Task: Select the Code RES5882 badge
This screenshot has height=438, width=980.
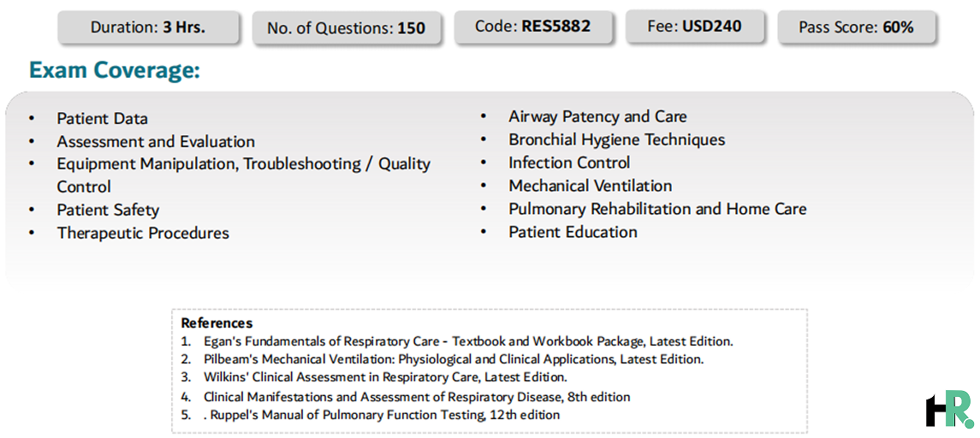Action: coord(532,27)
